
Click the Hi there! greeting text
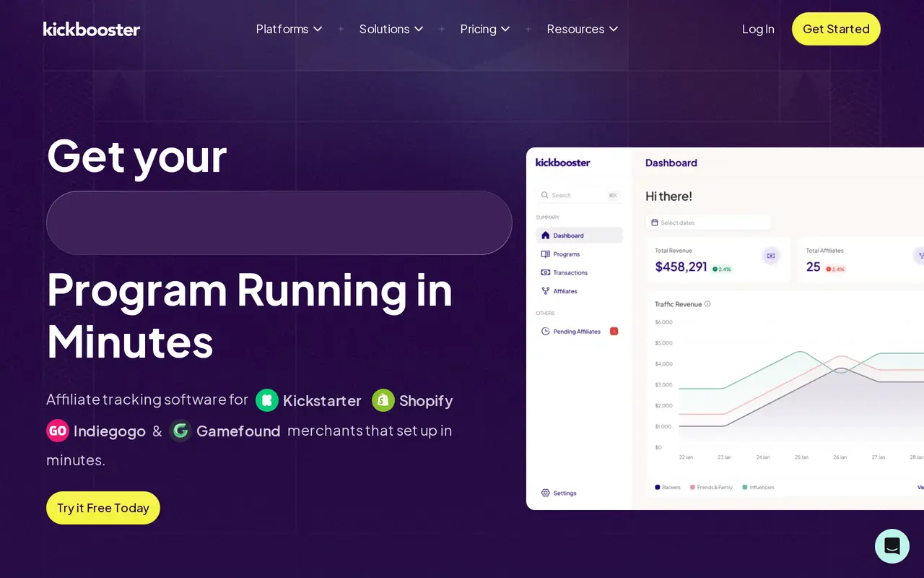(668, 197)
